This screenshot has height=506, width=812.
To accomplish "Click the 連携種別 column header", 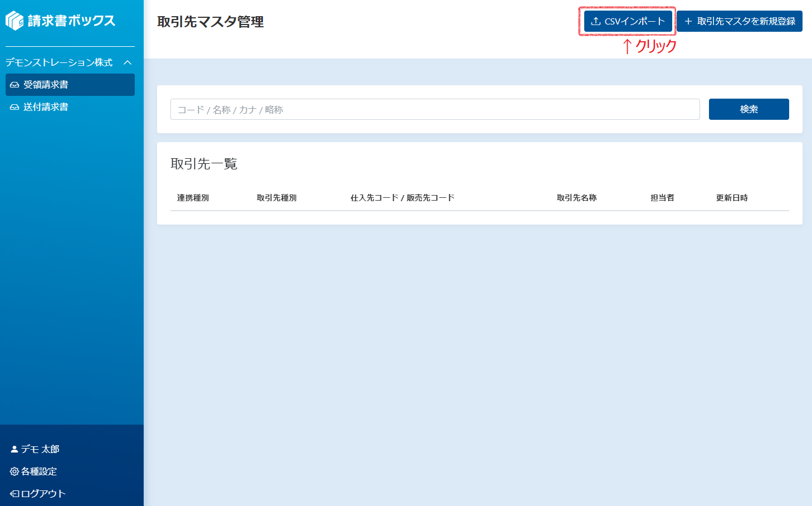I will coord(193,198).
